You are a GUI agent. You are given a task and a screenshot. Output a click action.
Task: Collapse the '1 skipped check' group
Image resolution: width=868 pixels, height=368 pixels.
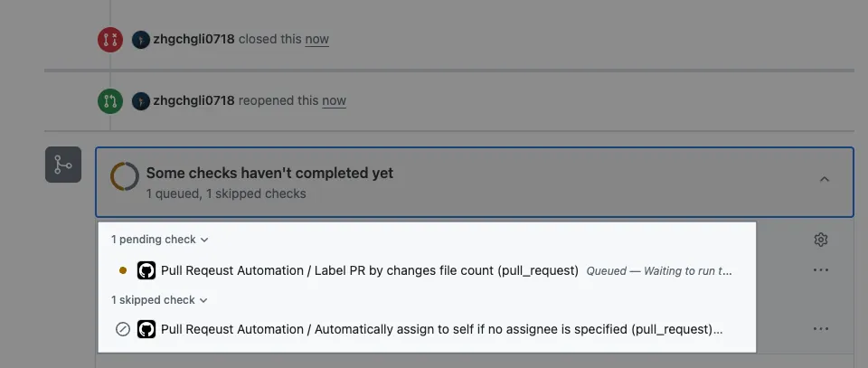click(x=159, y=299)
